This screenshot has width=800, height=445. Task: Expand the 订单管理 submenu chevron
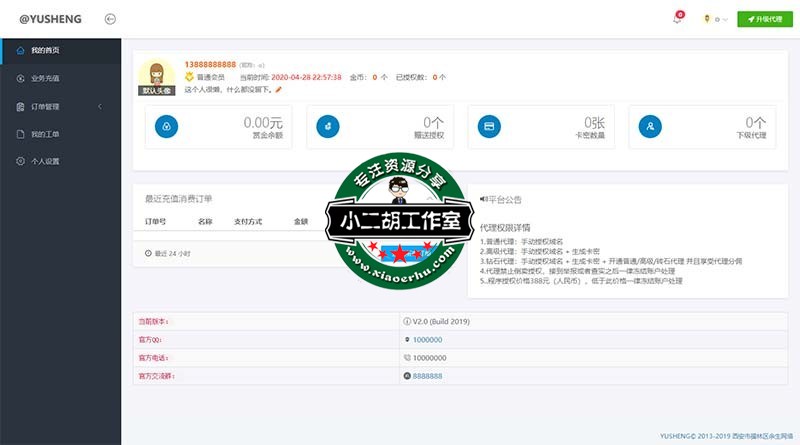tap(99, 106)
